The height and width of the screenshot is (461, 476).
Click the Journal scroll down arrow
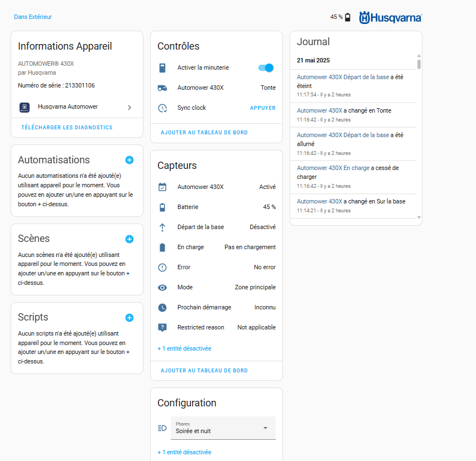click(x=419, y=217)
